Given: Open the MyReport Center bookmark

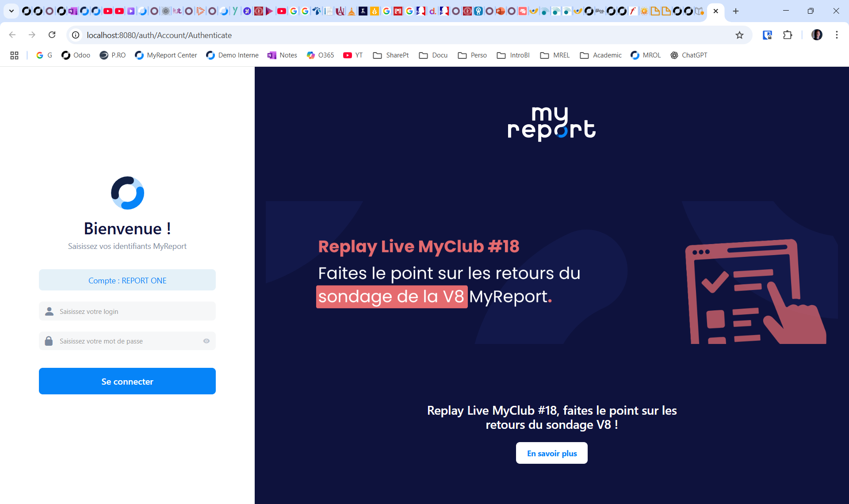Looking at the screenshot, I should click(166, 55).
